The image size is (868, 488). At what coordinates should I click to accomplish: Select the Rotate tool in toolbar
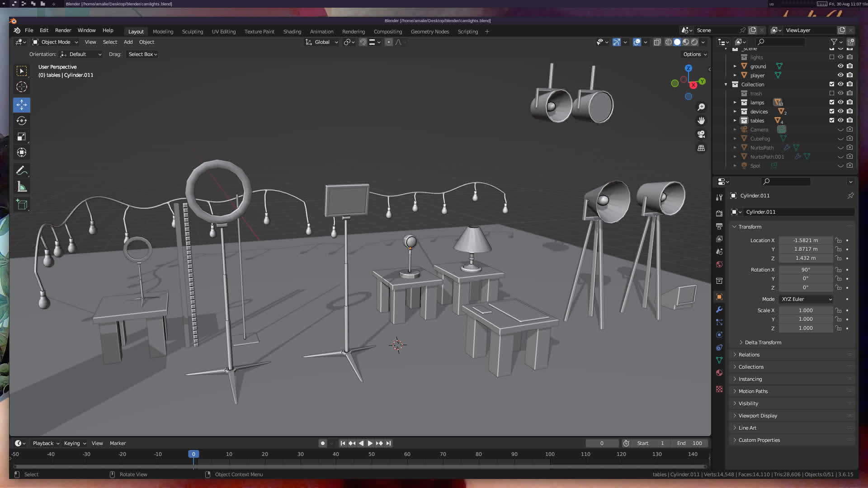click(21, 121)
